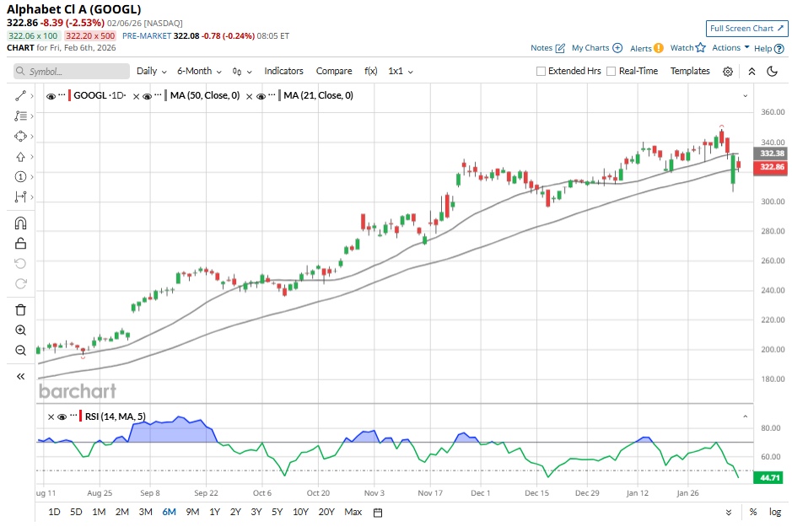Screen dimensions: 792x532
Task: Open the Actions dropdown menu
Action: 730,48
